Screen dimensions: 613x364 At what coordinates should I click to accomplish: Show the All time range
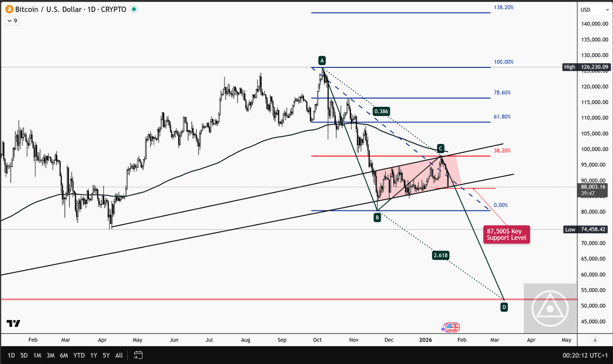(119, 354)
